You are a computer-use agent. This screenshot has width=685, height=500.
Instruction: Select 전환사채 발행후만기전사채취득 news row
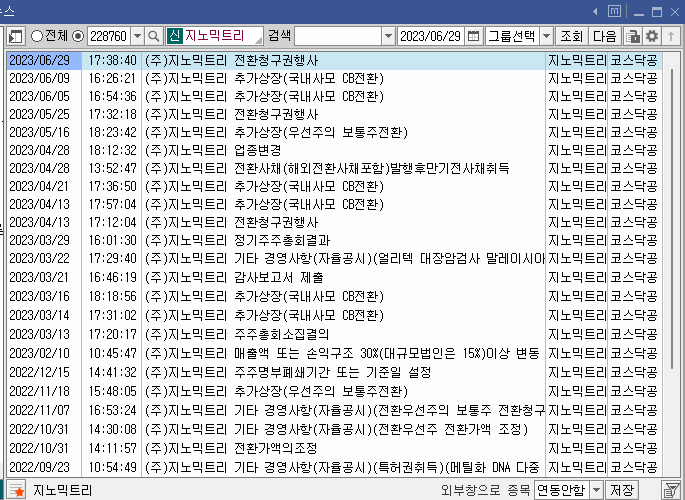334,168
